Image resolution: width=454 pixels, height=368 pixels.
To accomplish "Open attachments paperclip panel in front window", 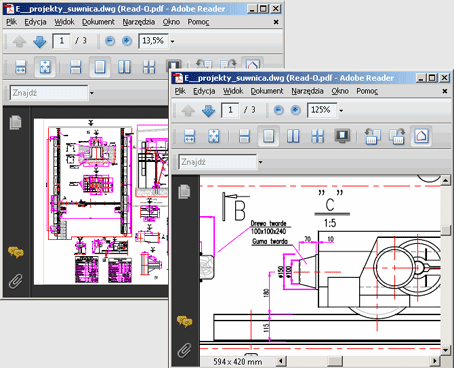I will pos(184,350).
